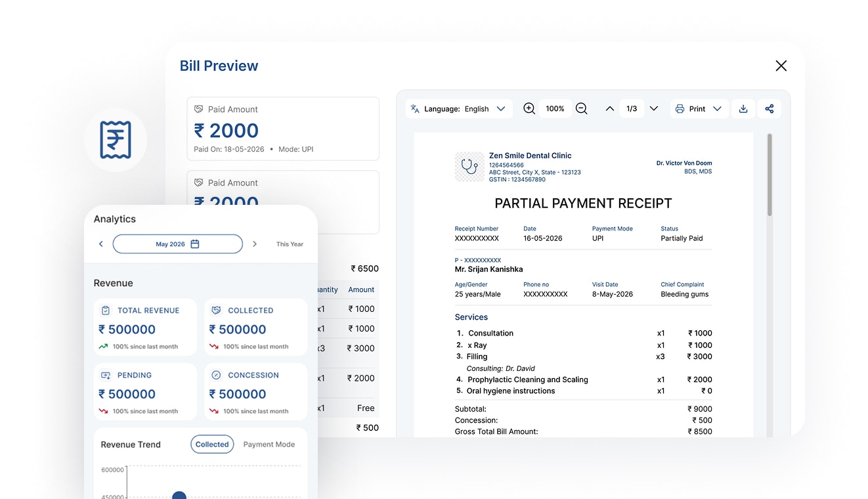This screenshot has width=868, height=499.
Task: Click the Total Revenue card
Action: [145, 328]
